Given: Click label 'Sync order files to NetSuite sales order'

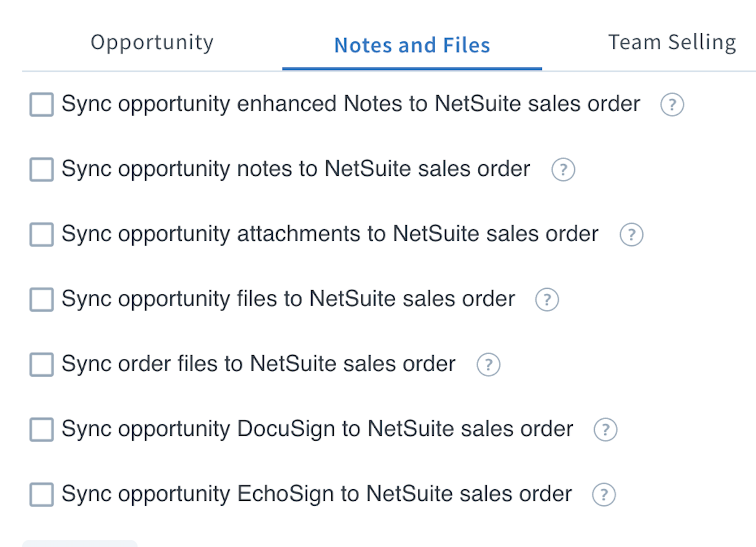Looking at the screenshot, I should pyautogui.click(x=259, y=364).
